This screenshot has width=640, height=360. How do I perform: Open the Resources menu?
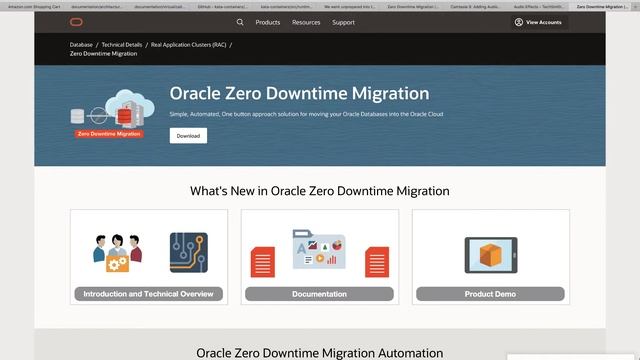[x=306, y=22]
